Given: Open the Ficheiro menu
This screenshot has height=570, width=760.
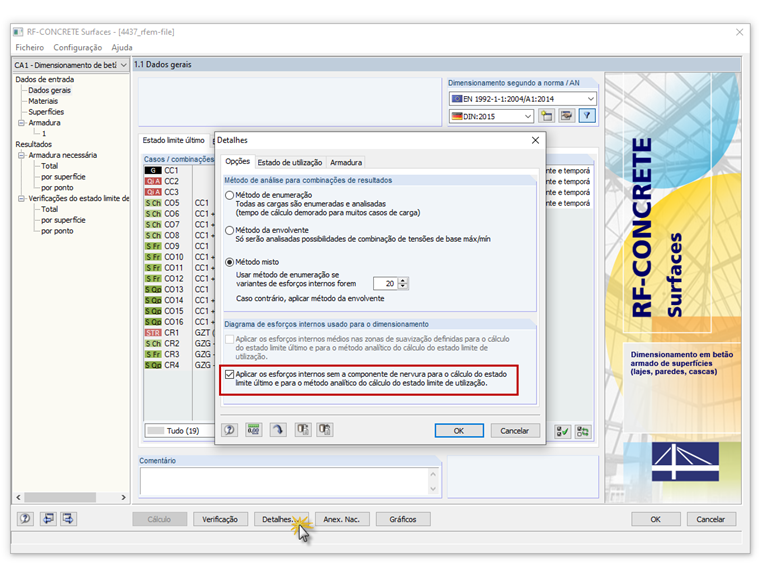Looking at the screenshot, I should 30,48.
